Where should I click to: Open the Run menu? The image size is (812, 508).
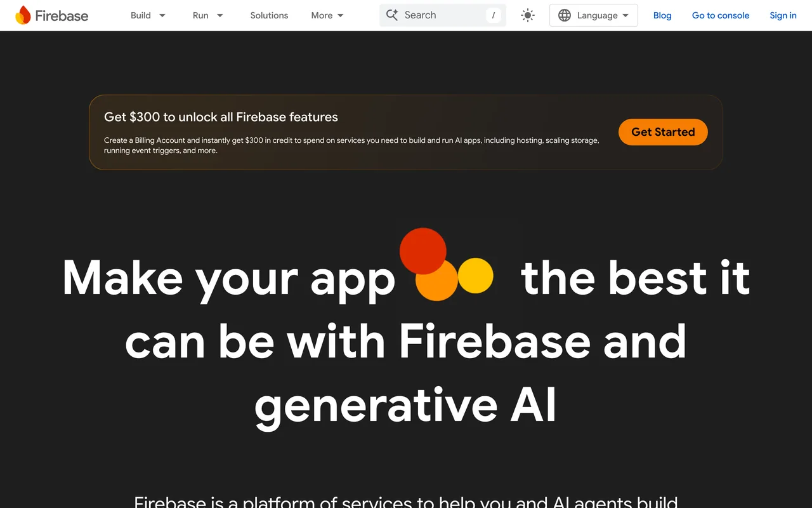(x=200, y=15)
